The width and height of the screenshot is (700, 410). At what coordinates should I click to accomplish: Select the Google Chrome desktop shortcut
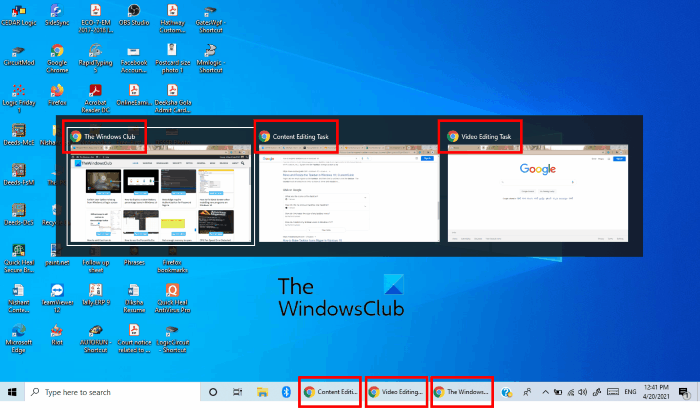57,59
